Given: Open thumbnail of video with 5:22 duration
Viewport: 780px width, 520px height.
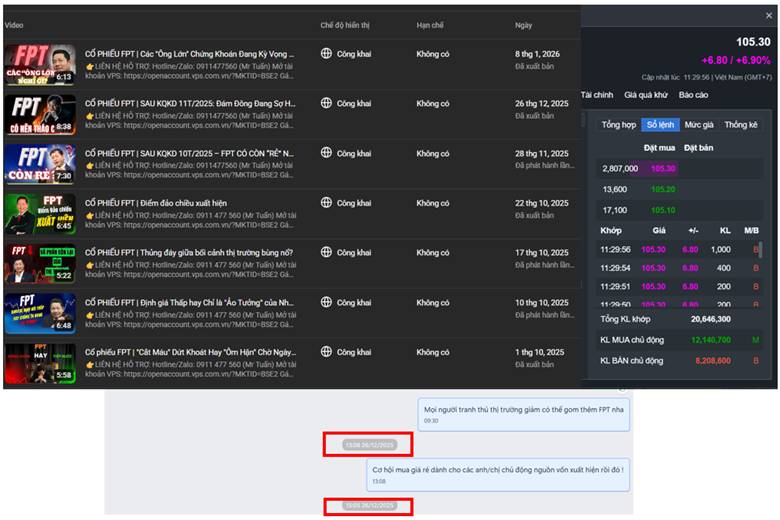Looking at the screenshot, I should pos(40,264).
